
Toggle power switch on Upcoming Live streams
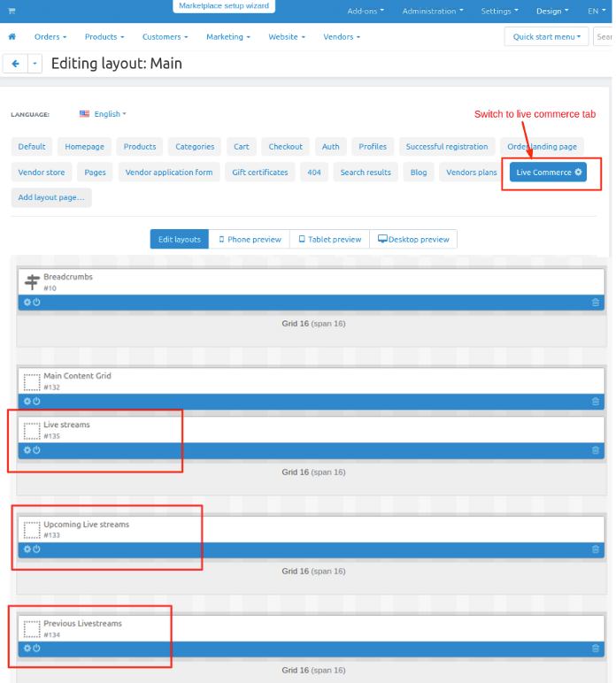coord(36,549)
